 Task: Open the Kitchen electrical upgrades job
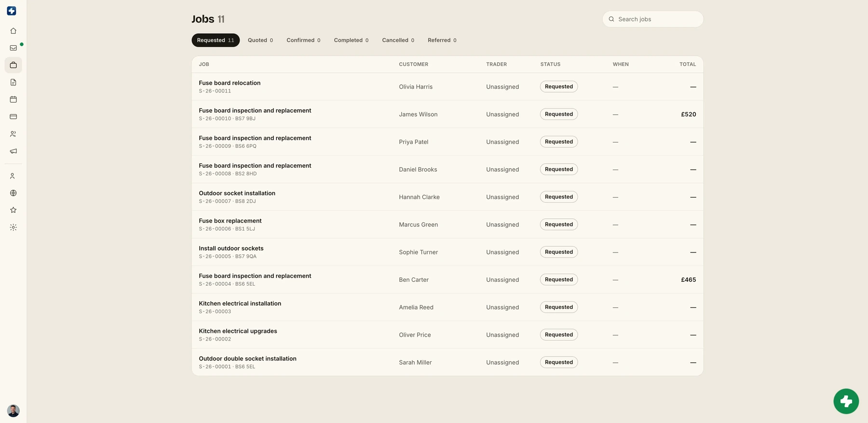click(447, 335)
